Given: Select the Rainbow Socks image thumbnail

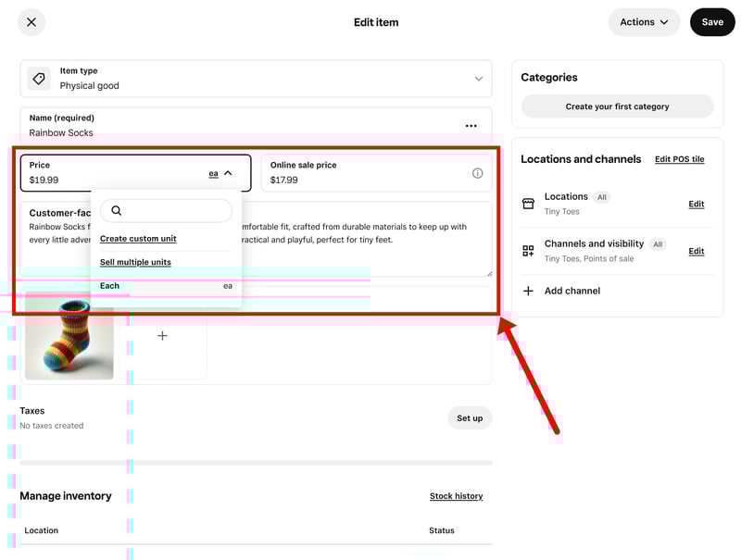Looking at the screenshot, I should (x=69, y=336).
